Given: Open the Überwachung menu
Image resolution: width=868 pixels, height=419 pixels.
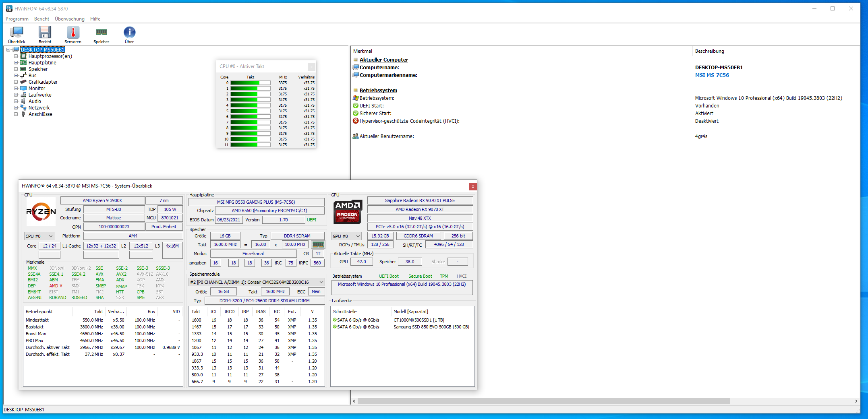Looking at the screenshot, I should (x=70, y=19).
